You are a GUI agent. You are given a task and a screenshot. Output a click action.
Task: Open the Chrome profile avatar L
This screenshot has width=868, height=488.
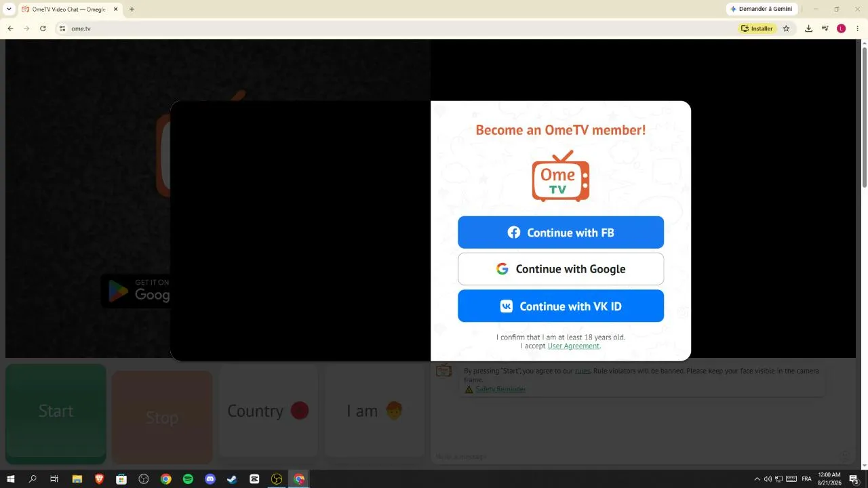point(842,28)
